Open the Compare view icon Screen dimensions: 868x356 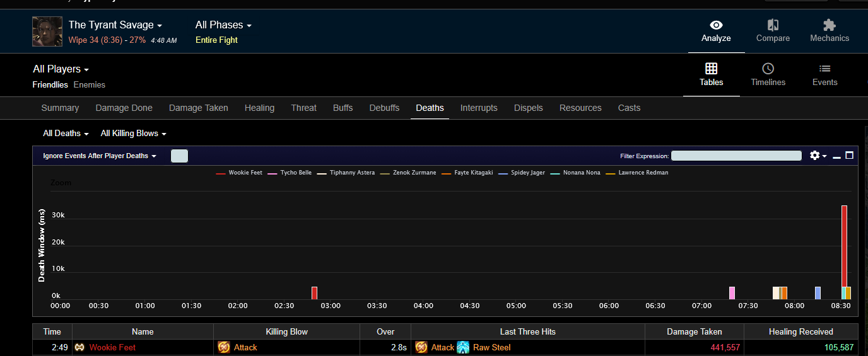[773, 25]
